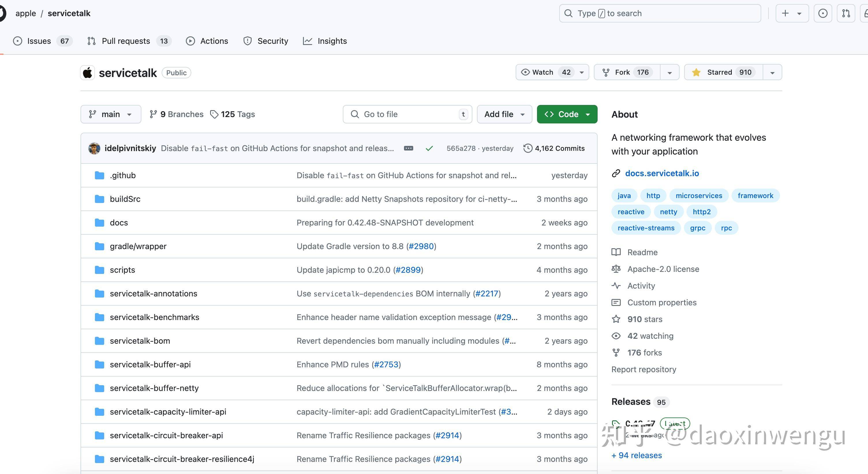
Task: Click folder icon for servicetalk-benchmarks
Action: (x=99, y=317)
